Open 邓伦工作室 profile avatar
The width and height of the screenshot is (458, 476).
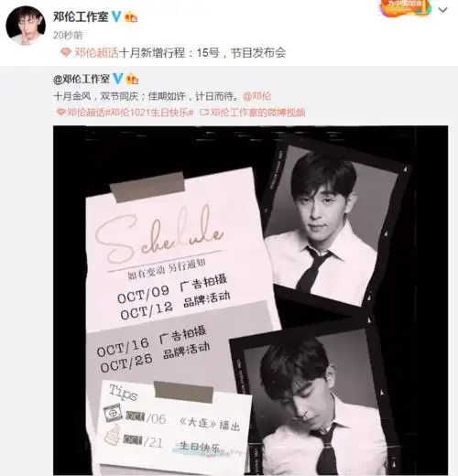pos(26,26)
